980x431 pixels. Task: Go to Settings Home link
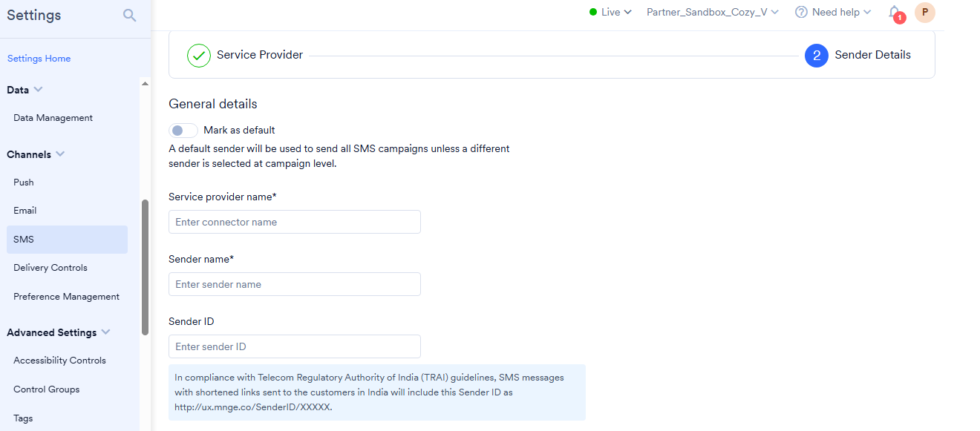pyautogui.click(x=39, y=59)
